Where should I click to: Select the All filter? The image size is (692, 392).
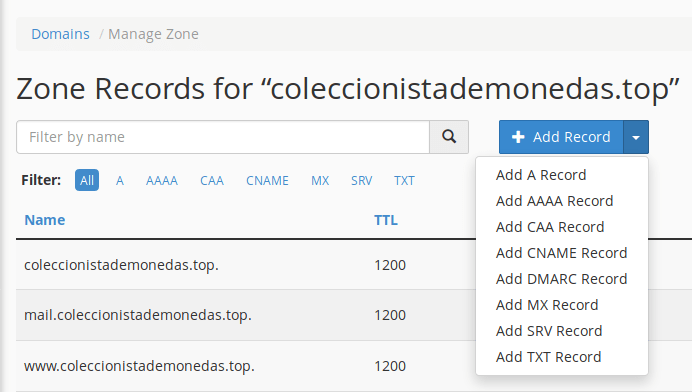87,180
